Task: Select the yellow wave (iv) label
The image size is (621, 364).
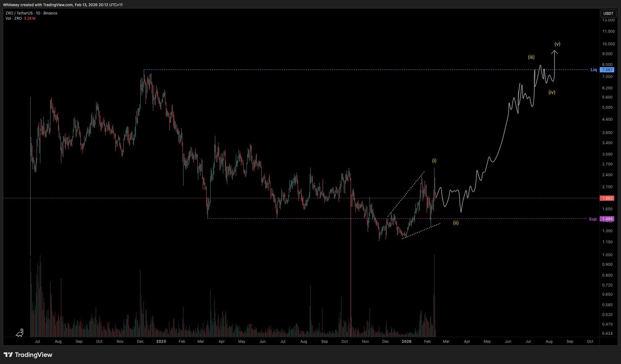Action: pos(552,92)
